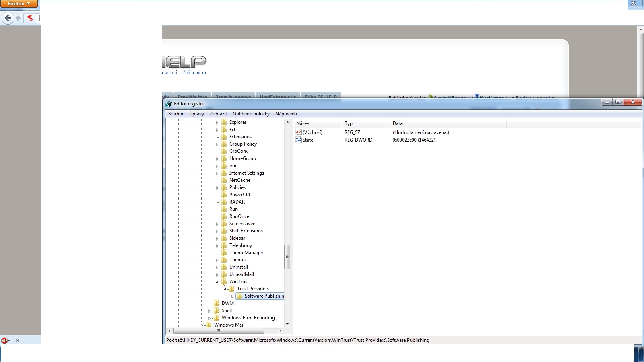This screenshot has width=644, height=362.
Task: Select the REG_SZ type cell
Action: pyautogui.click(x=352, y=132)
